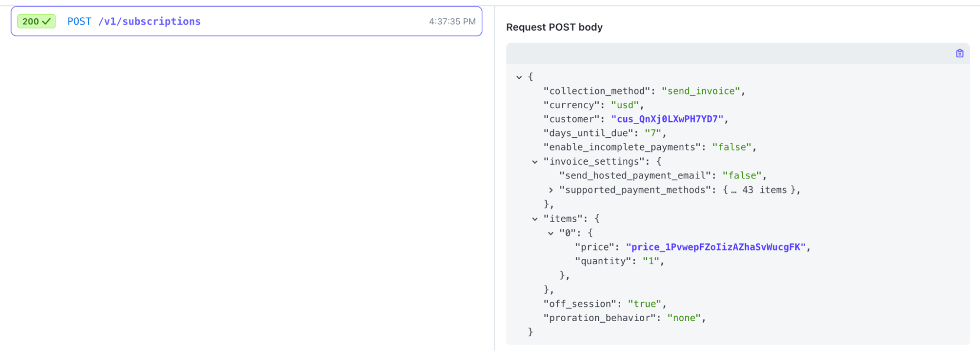
Task: Click the off_session "true" value
Action: [644, 304]
